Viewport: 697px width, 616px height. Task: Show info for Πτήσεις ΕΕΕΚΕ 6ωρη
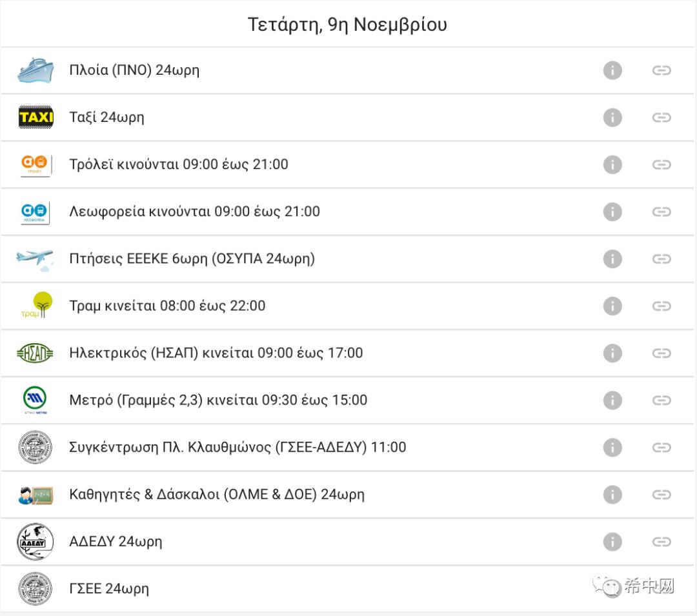click(x=612, y=259)
